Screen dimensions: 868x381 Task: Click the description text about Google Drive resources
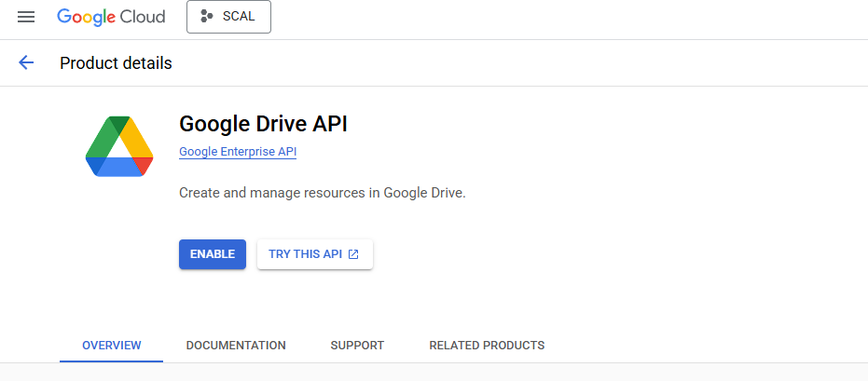pyautogui.click(x=322, y=194)
